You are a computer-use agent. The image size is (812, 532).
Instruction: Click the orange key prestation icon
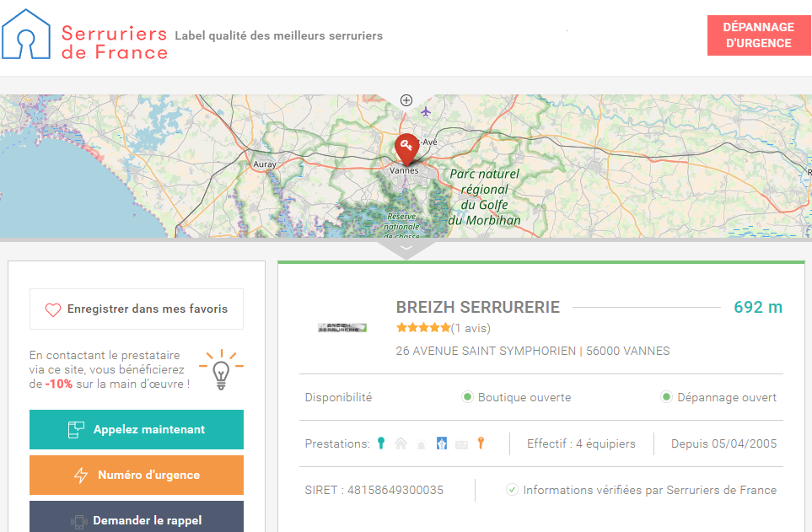[481, 443]
